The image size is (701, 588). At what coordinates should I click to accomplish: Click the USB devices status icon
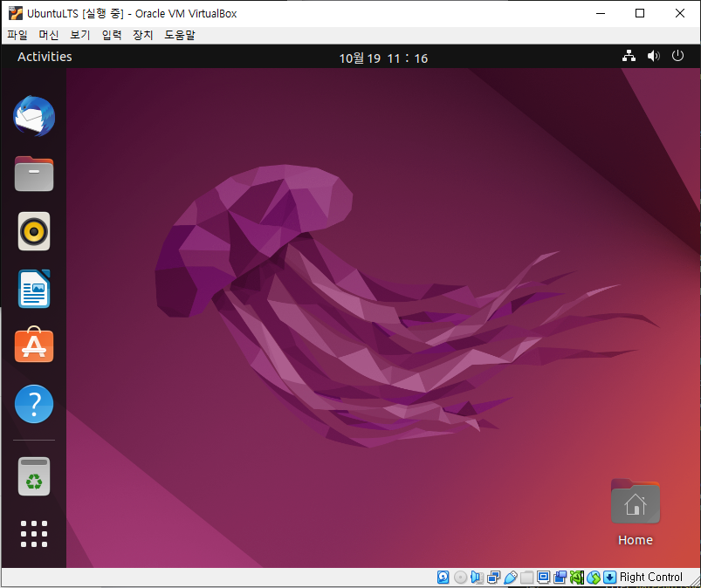click(x=511, y=578)
